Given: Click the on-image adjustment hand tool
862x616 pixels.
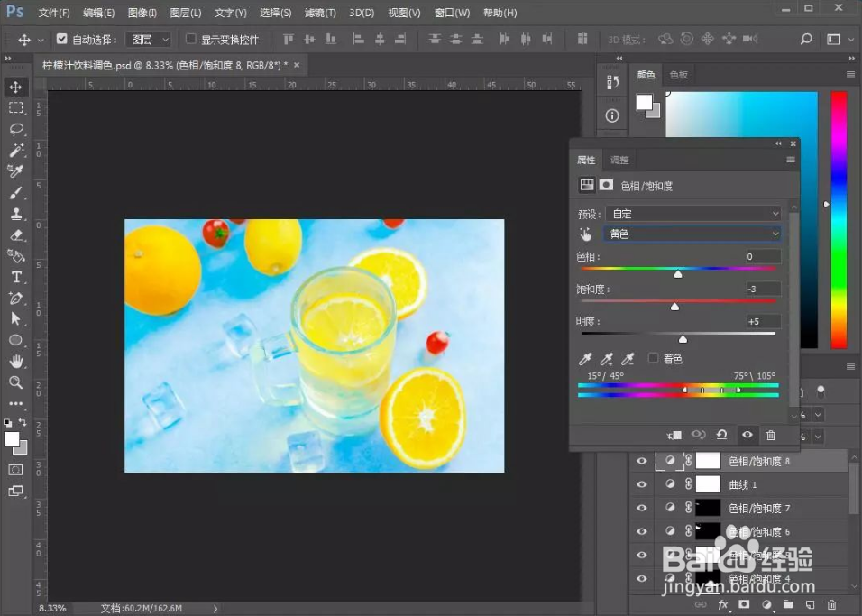Looking at the screenshot, I should [x=586, y=234].
